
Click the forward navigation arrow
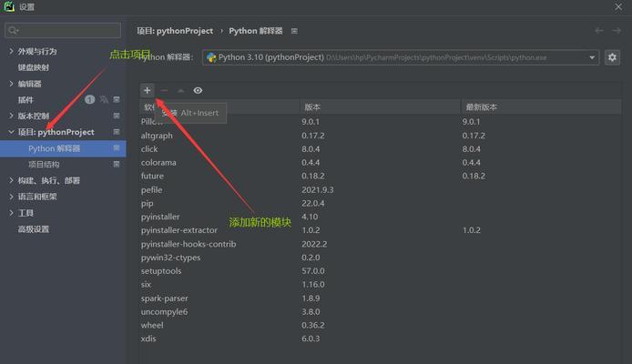[617, 31]
